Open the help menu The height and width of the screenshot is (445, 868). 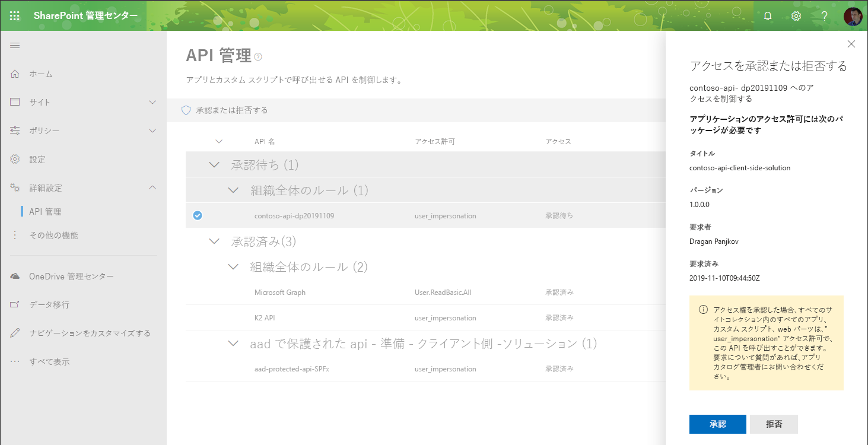pyautogui.click(x=824, y=15)
